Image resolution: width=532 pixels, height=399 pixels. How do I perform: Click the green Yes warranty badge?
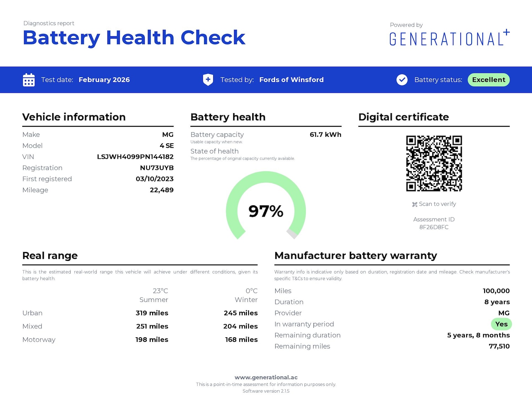click(501, 324)
